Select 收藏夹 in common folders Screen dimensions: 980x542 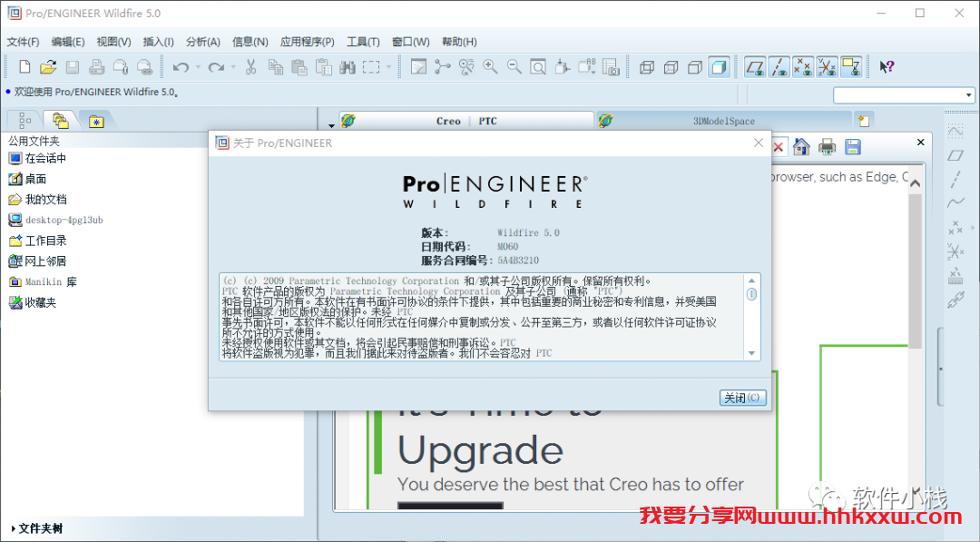point(33,302)
